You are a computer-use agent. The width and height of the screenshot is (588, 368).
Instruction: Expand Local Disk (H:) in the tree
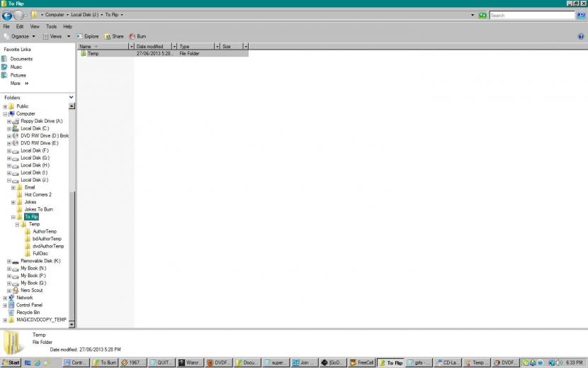[9, 166]
